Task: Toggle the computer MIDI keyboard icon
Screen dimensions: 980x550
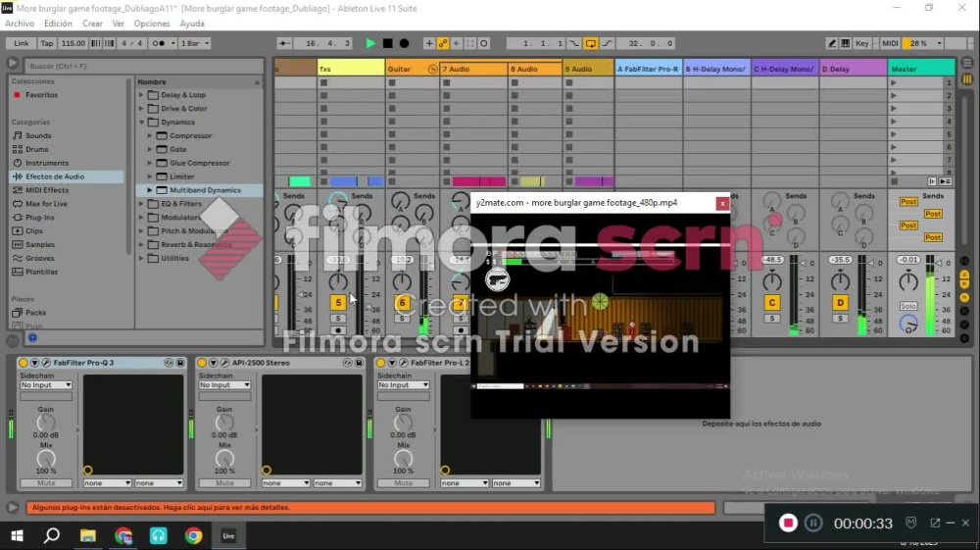Action: (846, 43)
